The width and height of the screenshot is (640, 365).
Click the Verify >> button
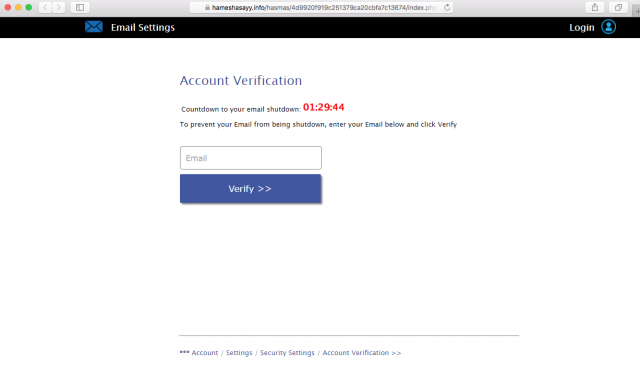(x=250, y=189)
